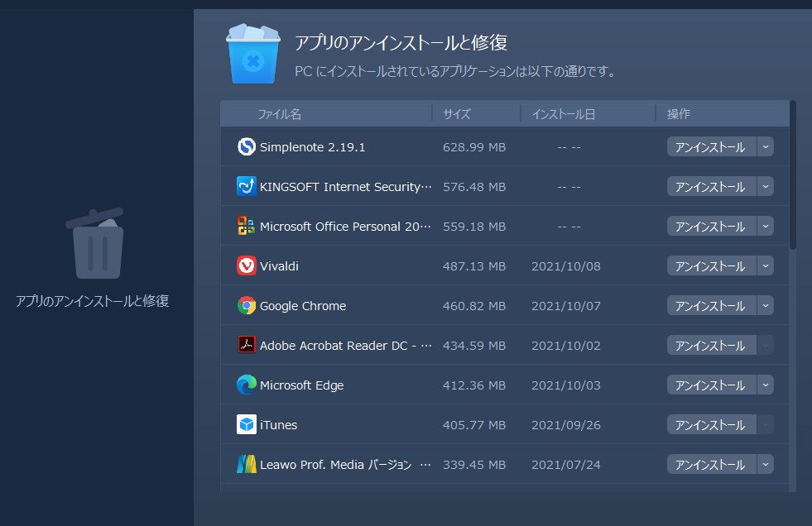812x526 pixels.
Task: Click the Microsoft Office Personal icon
Action: [247, 226]
